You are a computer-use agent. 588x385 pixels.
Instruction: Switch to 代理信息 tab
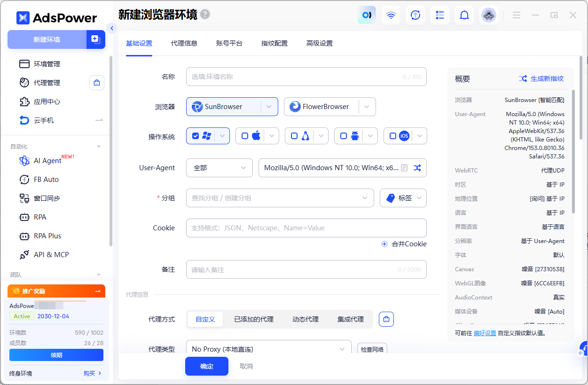[x=184, y=43]
